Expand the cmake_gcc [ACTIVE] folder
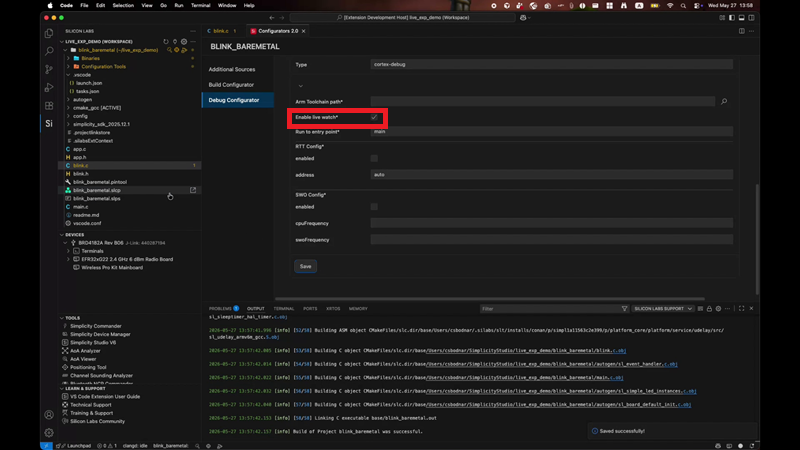Viewport: 800px width, 450px height. click(x=68, y=108)
